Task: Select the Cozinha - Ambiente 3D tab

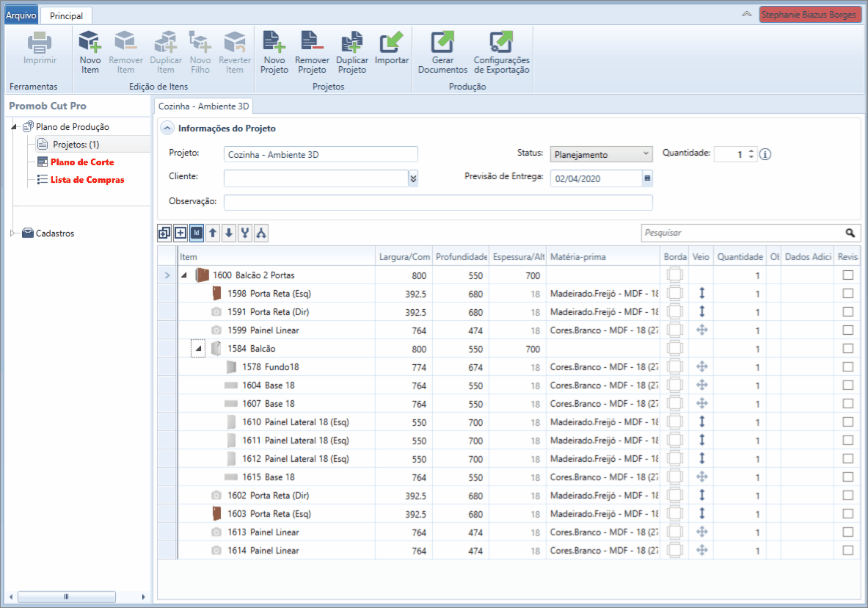Action: (204, 106)
